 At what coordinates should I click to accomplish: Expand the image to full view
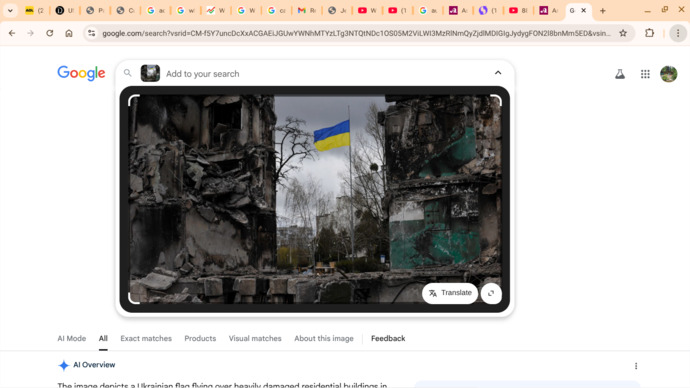[491, 293]
